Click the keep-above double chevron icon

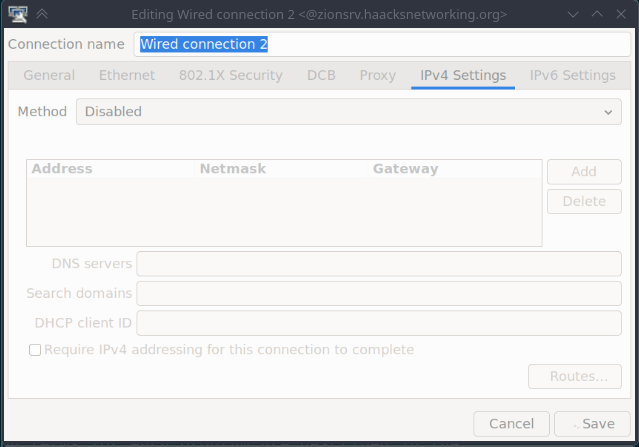coord(42,14)
